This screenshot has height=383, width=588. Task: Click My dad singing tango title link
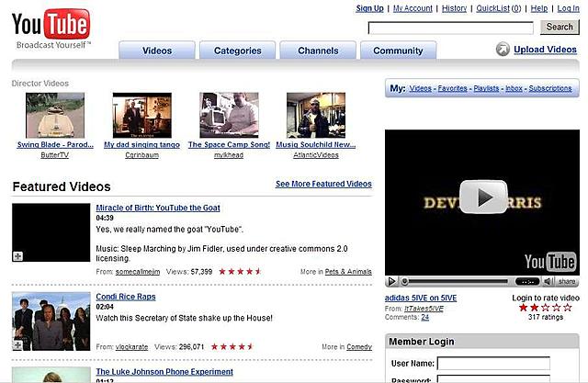[141, 144]
